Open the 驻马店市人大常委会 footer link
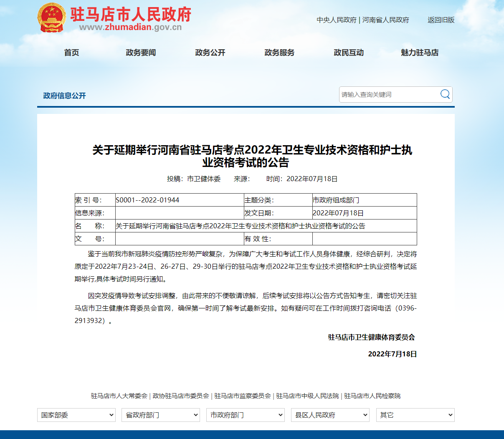 [x=119, y=396]
